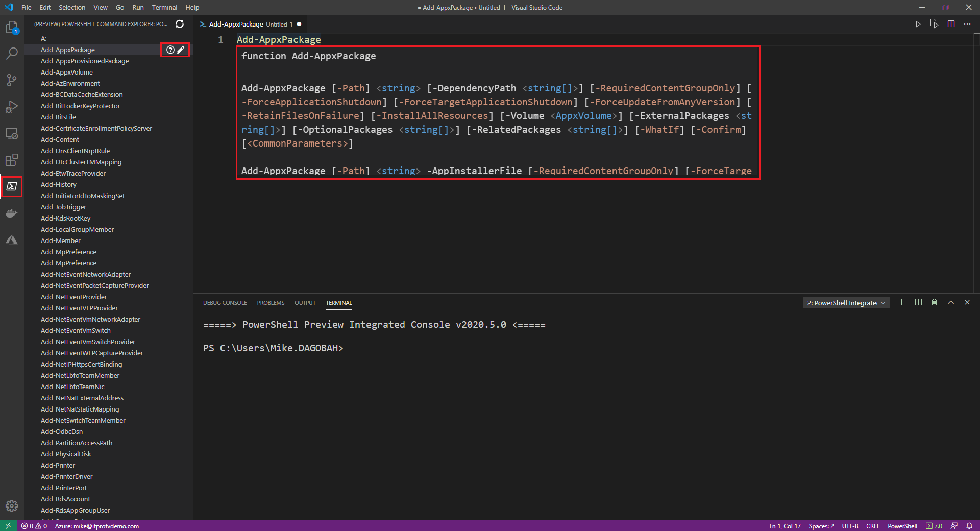Switch to the Debug Console tab

tap(225, 303)
